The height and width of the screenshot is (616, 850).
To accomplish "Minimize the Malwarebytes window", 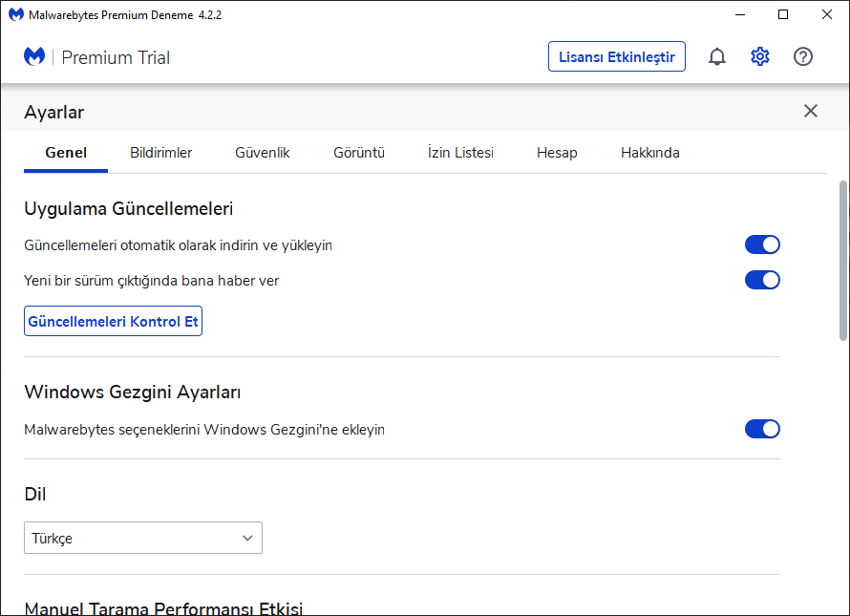I will tap(740, 14).
